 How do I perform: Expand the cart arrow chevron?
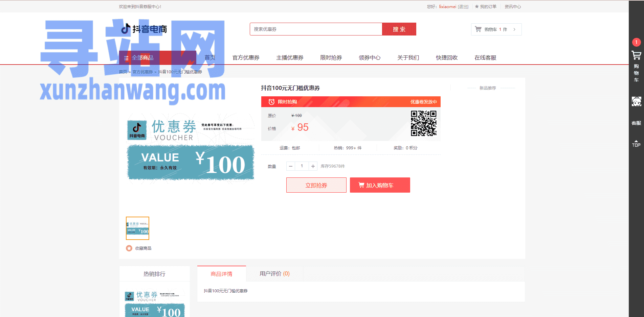pos(514,29)
